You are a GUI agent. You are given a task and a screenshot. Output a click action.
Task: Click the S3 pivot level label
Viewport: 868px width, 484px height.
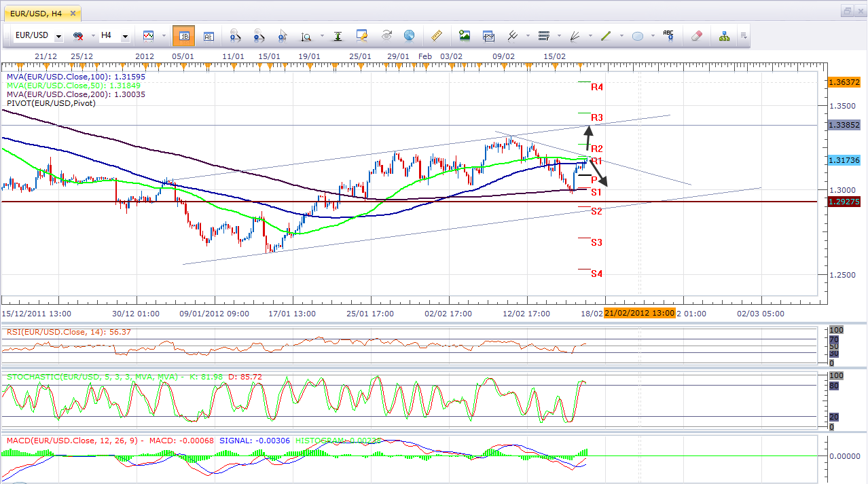597,242
